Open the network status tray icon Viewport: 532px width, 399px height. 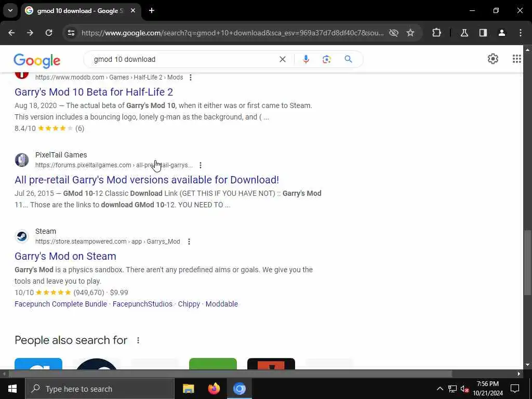(x=453, y=389)
